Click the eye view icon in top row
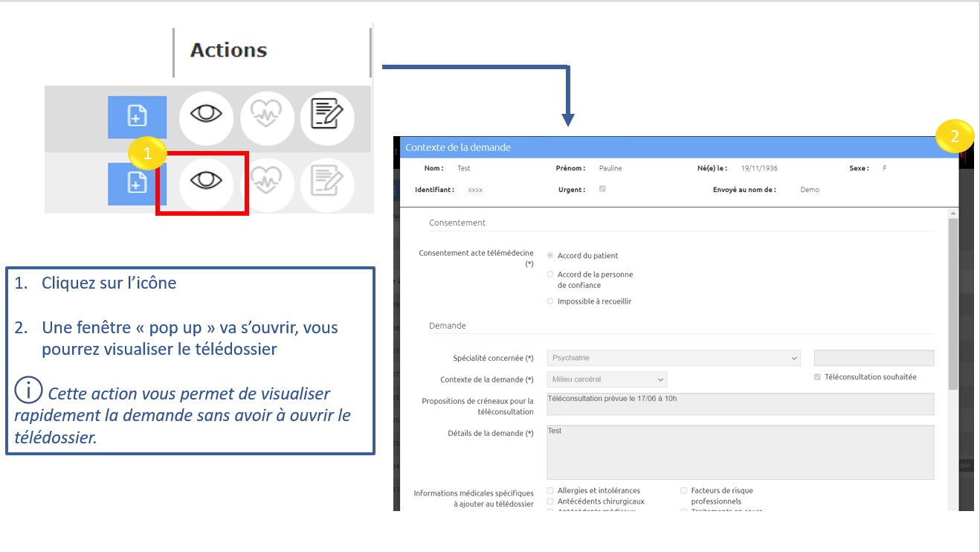This screenshot has height=552, width=980. point(206,116)
